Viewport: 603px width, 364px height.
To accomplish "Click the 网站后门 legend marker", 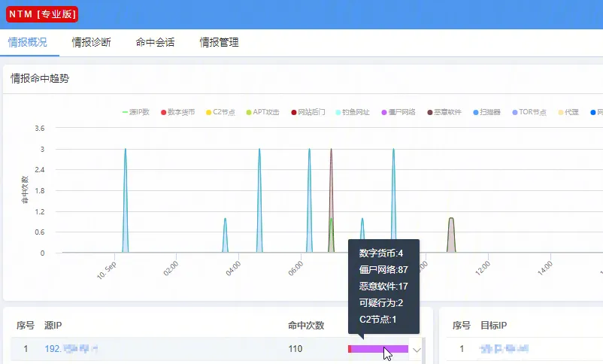I will 307,112.
